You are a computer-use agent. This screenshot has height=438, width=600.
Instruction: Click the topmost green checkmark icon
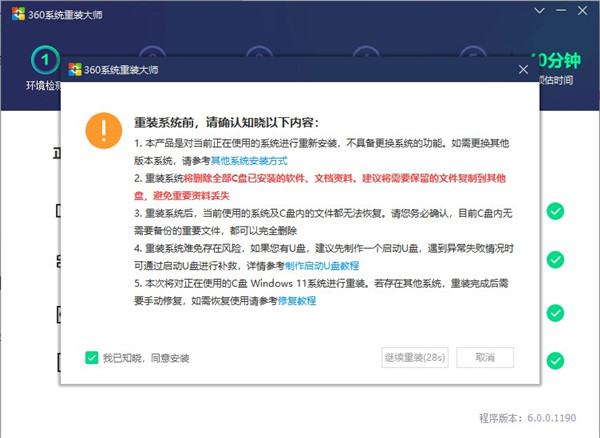(x=555, y=212)
